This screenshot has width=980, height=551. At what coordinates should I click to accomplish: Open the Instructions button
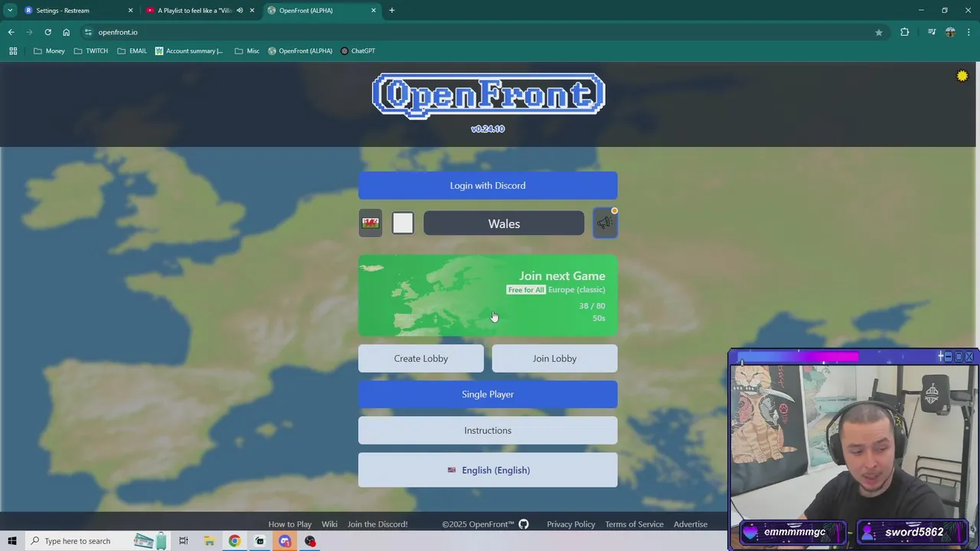click(488, 430)
